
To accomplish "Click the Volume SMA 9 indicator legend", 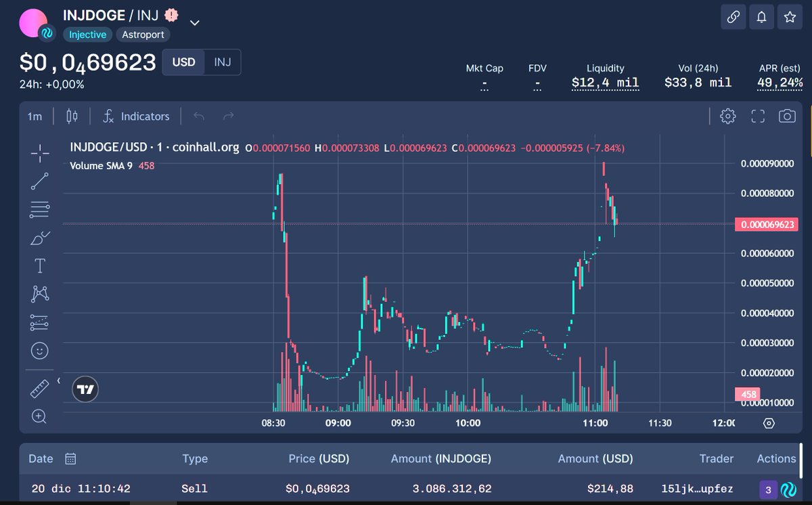I will coord(112,165).
